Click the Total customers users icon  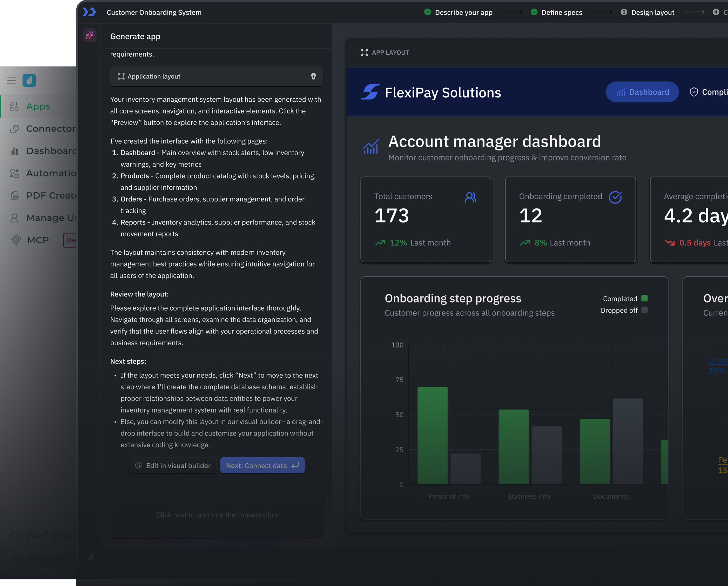pos(470,197)
